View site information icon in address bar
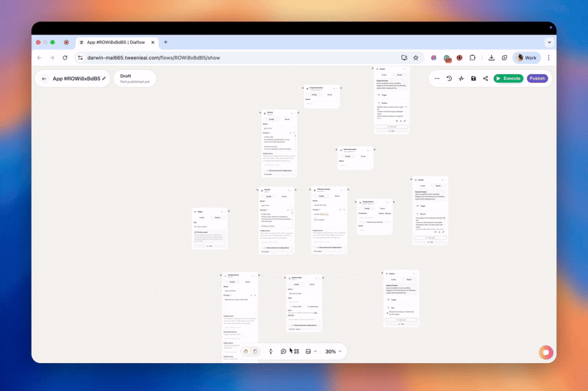The height and width of the screenshot is (391, 588). [80, 58]
